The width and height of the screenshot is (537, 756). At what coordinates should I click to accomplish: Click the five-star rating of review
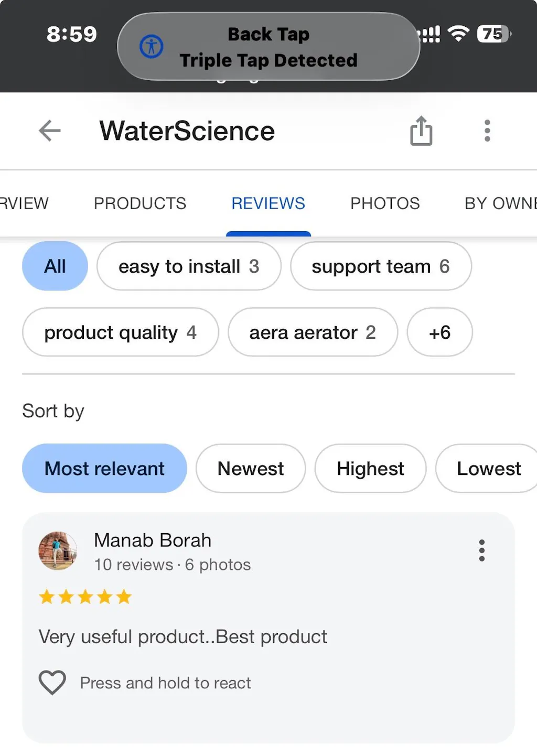(85, 597)
